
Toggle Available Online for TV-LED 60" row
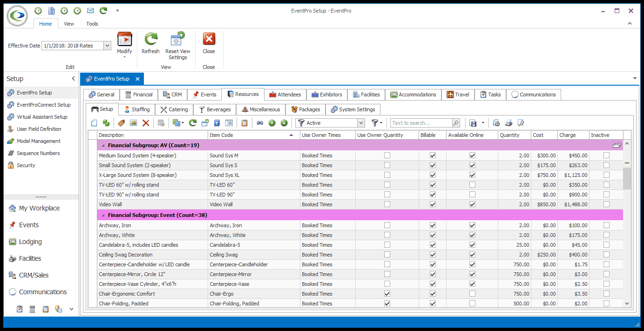point(472,185)
